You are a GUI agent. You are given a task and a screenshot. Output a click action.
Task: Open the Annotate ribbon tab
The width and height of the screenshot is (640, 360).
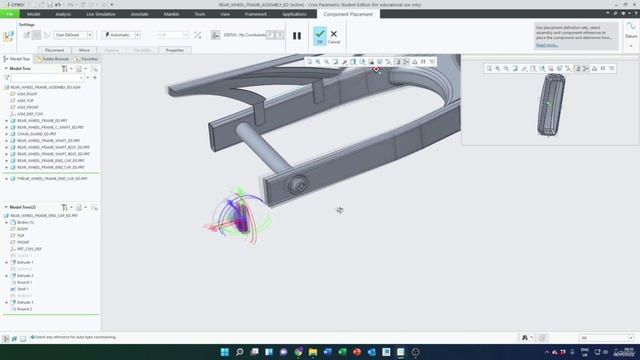tap(140, 14)
